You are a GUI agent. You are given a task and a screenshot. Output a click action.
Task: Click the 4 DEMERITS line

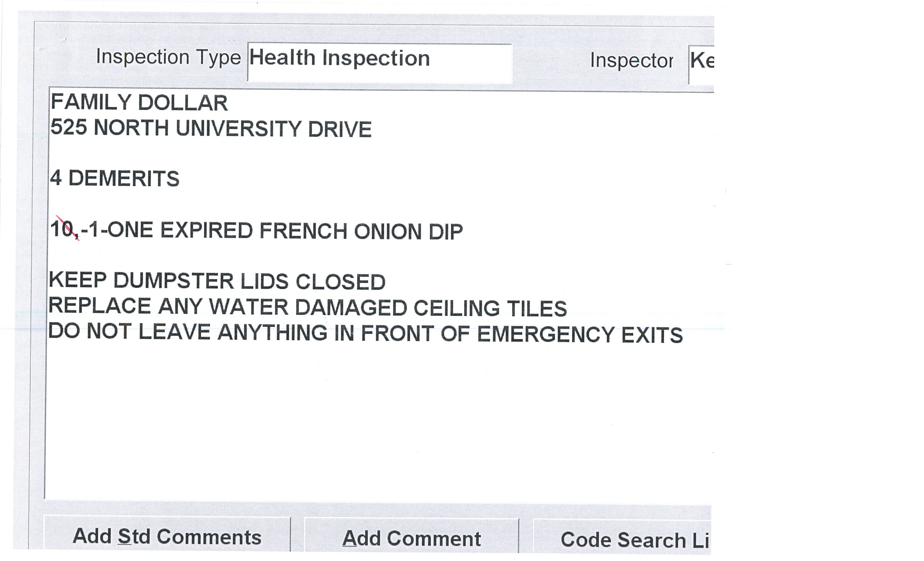point(115,179)
